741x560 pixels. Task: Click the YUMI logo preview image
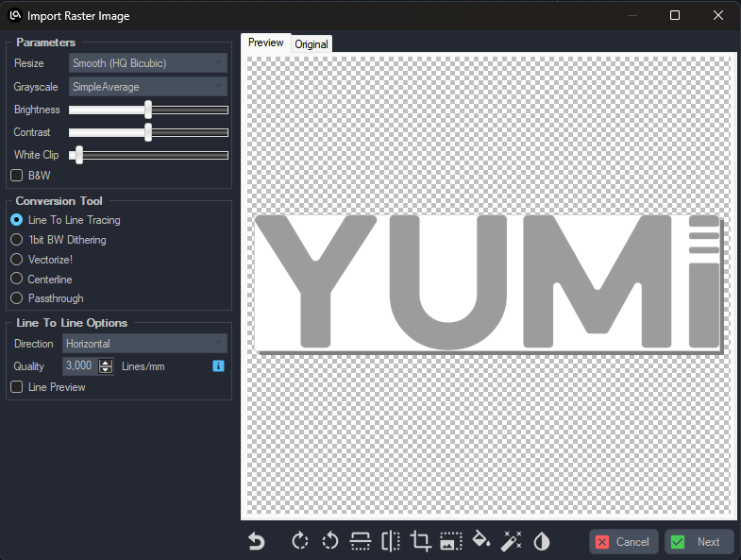[487, 283]
